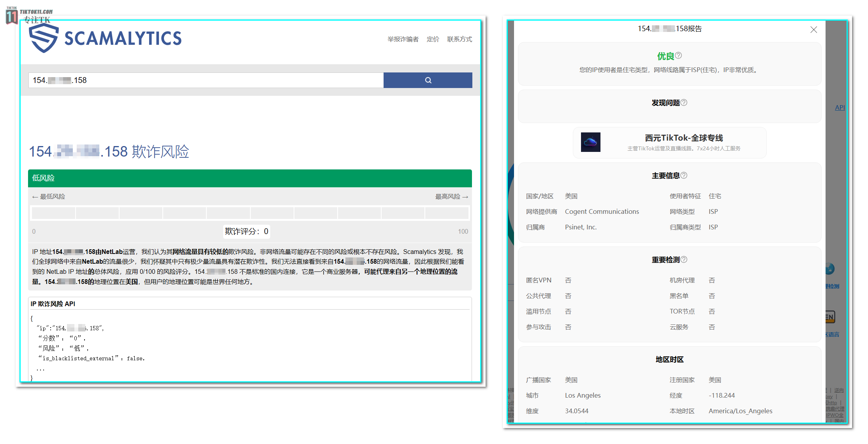This screenshot has height=444, width=868.
Task: Click the 匿名VPN row label
Action: point(539,280)
